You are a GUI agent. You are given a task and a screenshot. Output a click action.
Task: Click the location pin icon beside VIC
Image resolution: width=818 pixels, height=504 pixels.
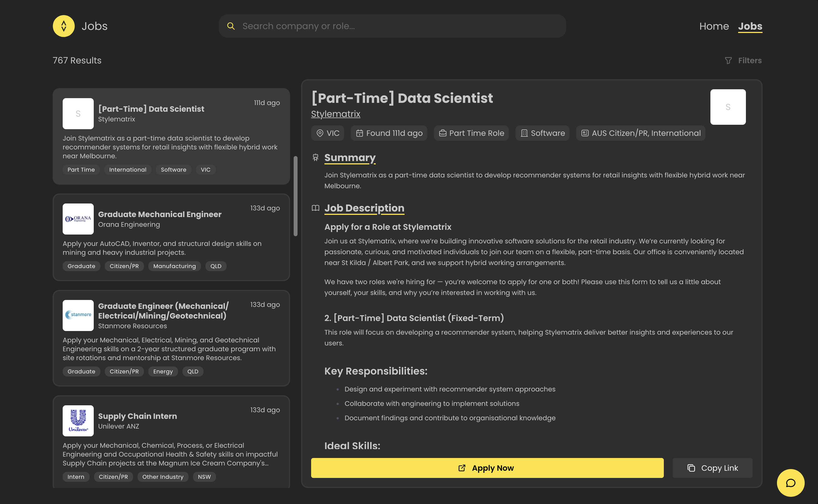[x=320, y=133]
